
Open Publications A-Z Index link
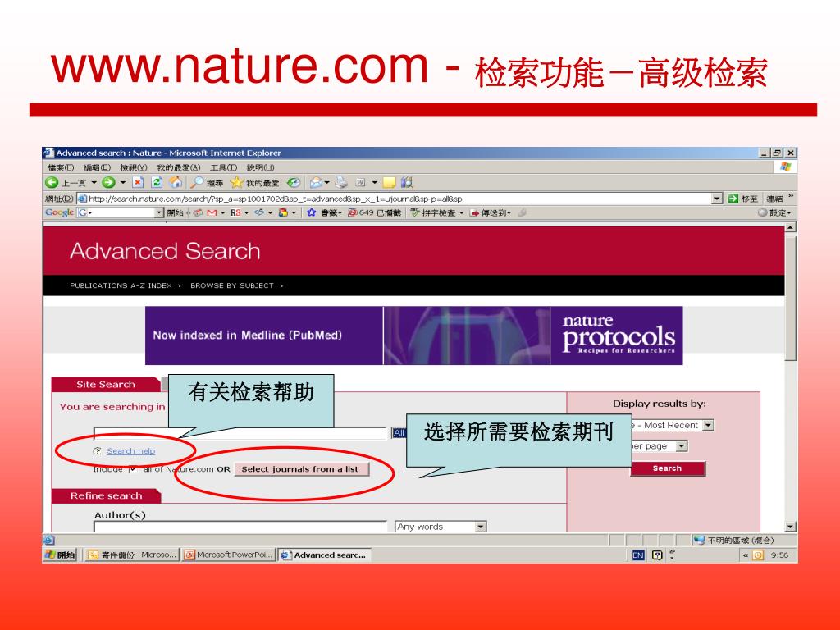click(x=121, y=285)
